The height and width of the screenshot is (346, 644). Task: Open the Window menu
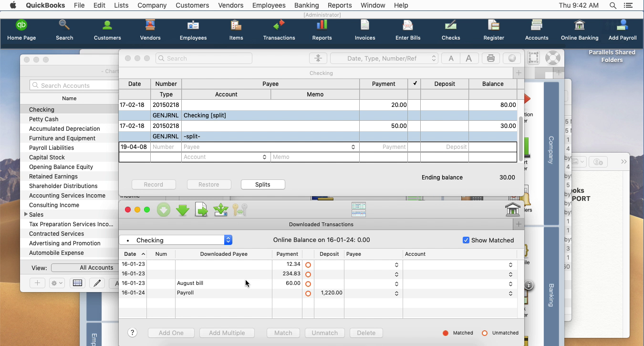coord(373,5)
